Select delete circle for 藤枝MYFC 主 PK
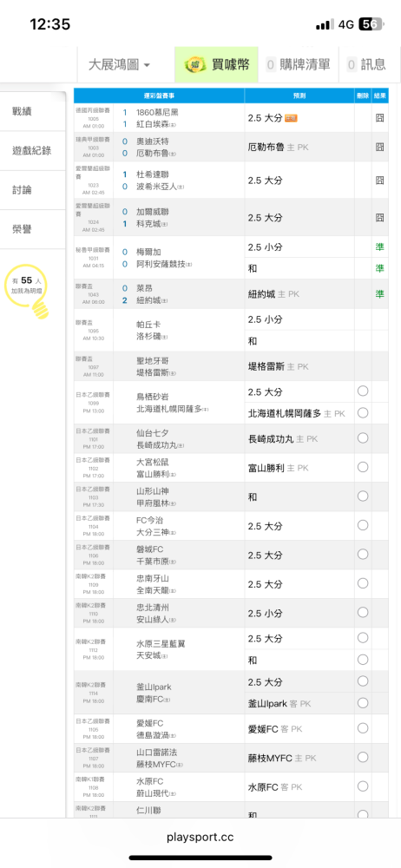 (x=363, y=757)
